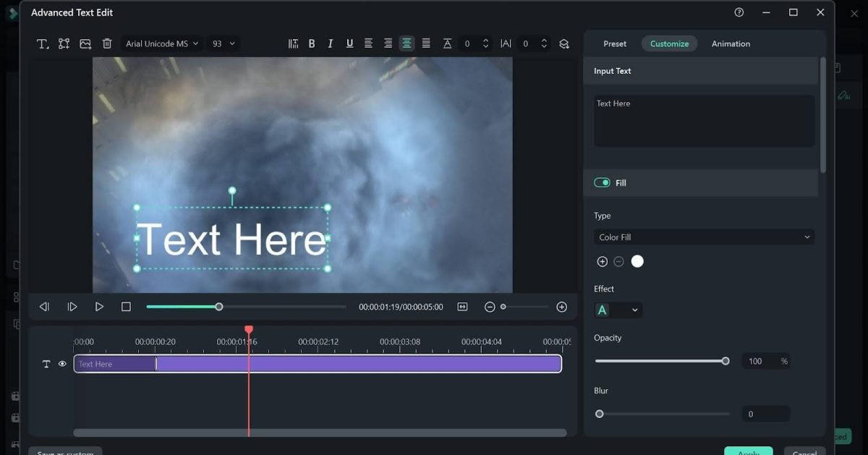Apply bold formatting to the text
This screenshot has height=455, width=868.
(x=312, y=43)
